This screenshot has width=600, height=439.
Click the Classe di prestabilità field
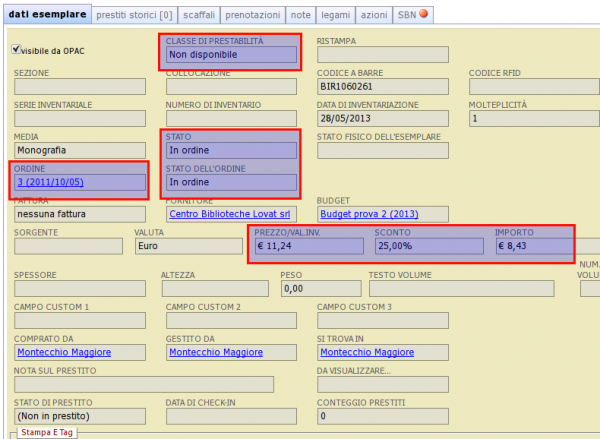(229, 57)
